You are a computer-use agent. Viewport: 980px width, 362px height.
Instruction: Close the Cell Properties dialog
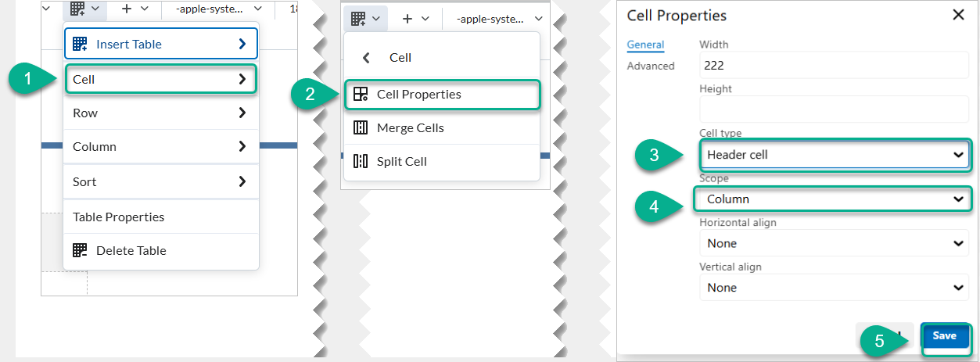pyautogui.click(x=957, y=15)
